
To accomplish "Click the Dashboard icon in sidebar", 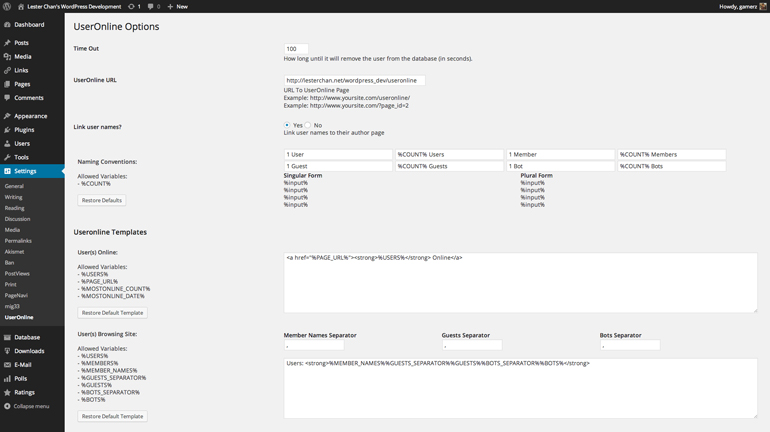I will pos(7,24).
